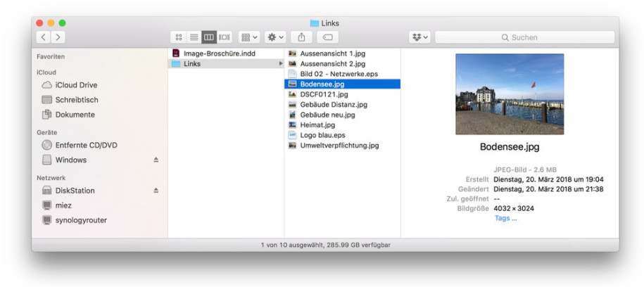The image size is (644, 287).
Task: Click the Umweltverpflichtung.jpg thumbnail icon
Action: click(x=292, y=146)
